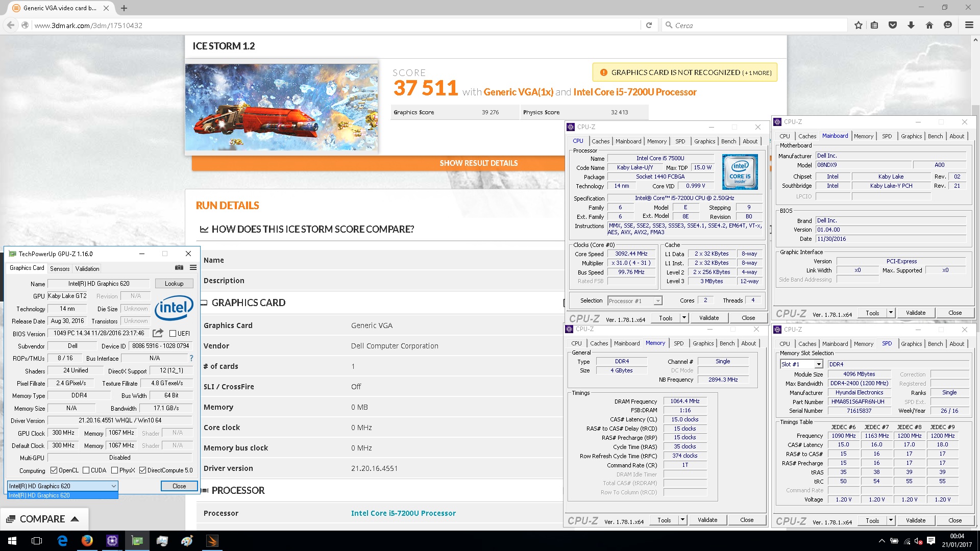This screenshot has height=551, width=980.
Task: Show hidden system tray icons
Action: 881,541
